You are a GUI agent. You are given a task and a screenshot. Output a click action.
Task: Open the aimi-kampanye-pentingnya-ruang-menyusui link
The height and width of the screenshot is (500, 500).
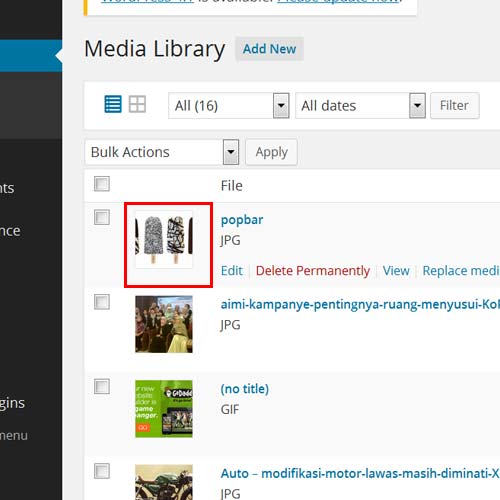(360, 305)
